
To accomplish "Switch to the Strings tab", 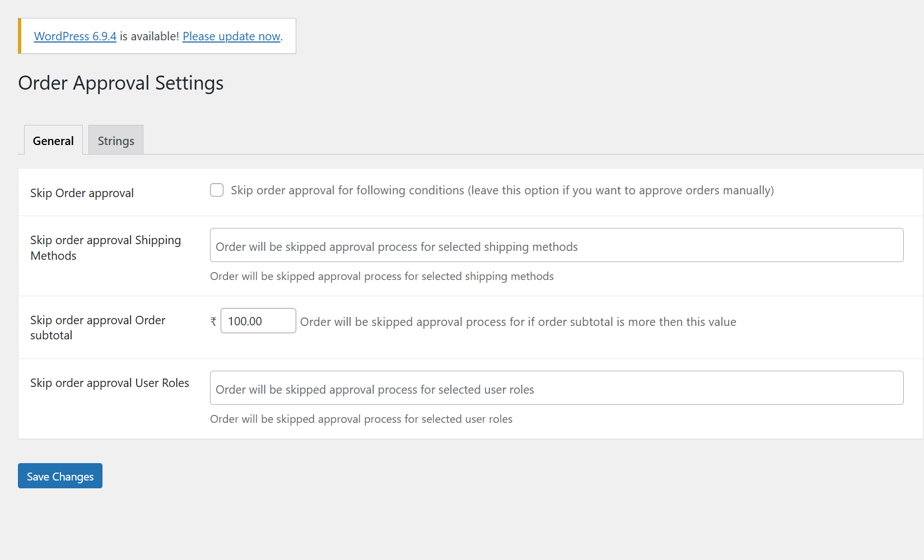I will tap(116, 141).
